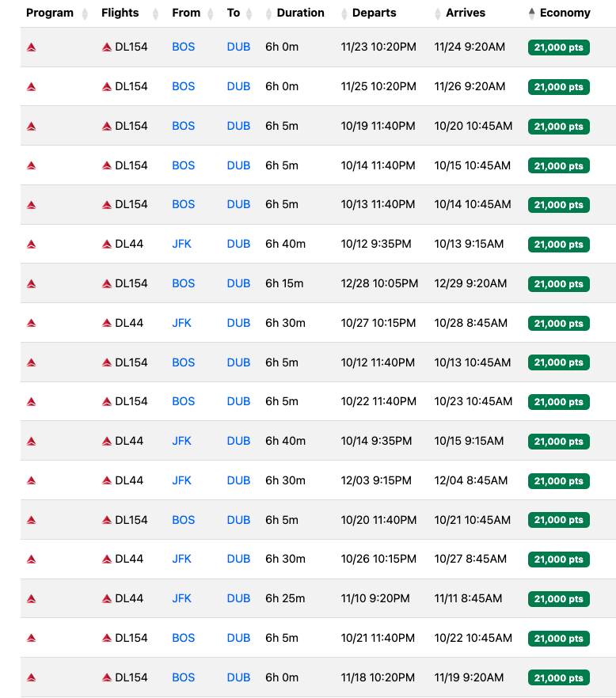The width and height of the screenshot is (616, 698).
Task: Sort results by Departs column header
Action: [368, 13]
